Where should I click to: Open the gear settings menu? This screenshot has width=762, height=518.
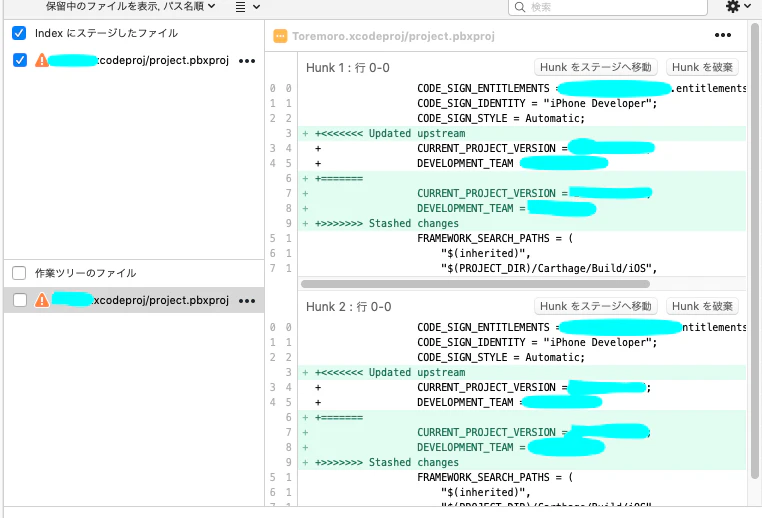(x=738, y=6)
